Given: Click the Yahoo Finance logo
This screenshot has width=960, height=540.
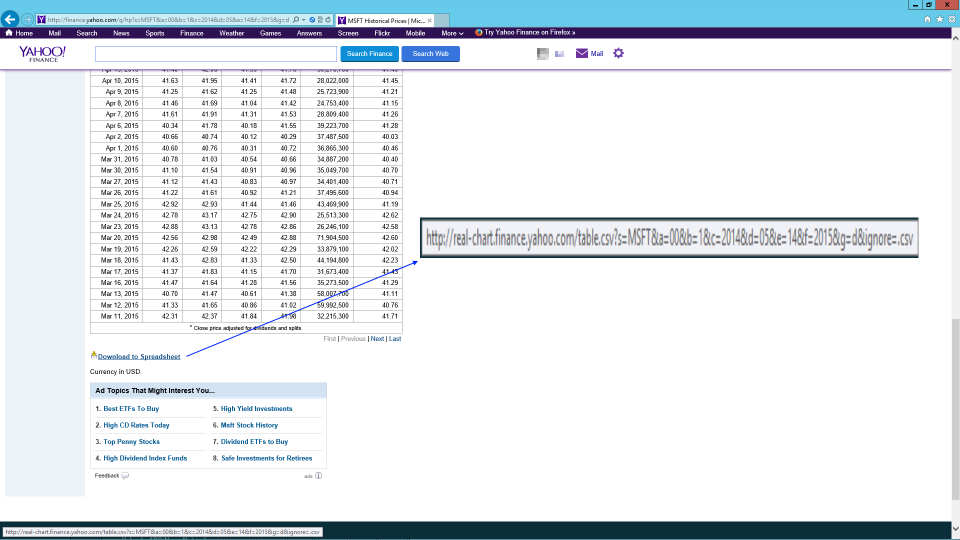Looking at the screenshot, I should coord(42,54).
